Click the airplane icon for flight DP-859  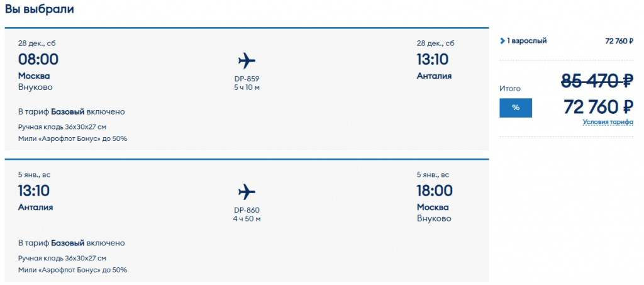click(x=247, y=61)
